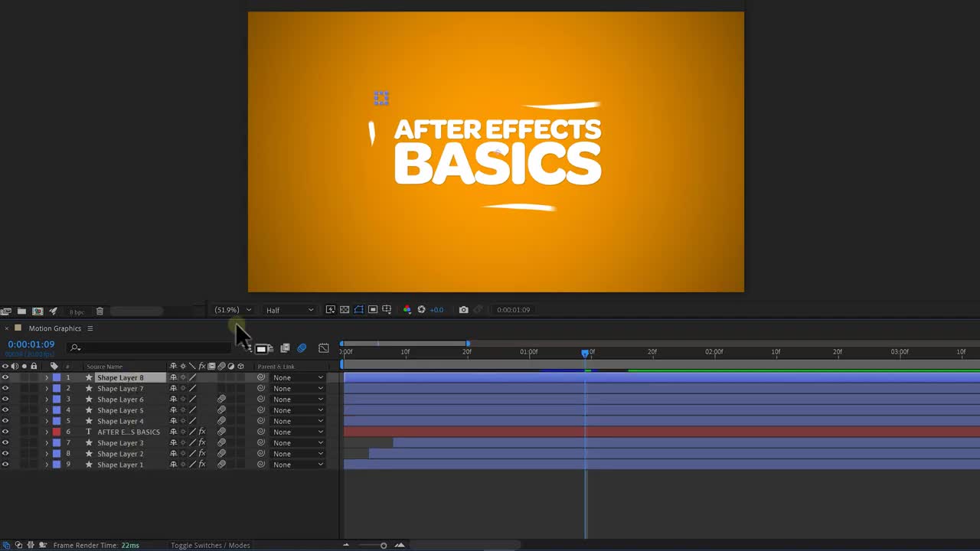Open the new folder icon in project panel
Viewport: 980px width, 551px height.
[21, 311]
